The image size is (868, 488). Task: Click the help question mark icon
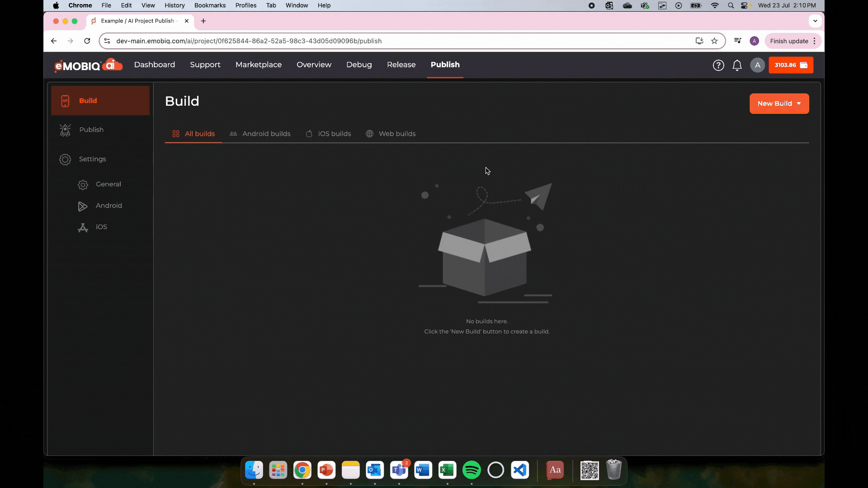[x=718, y=65]
